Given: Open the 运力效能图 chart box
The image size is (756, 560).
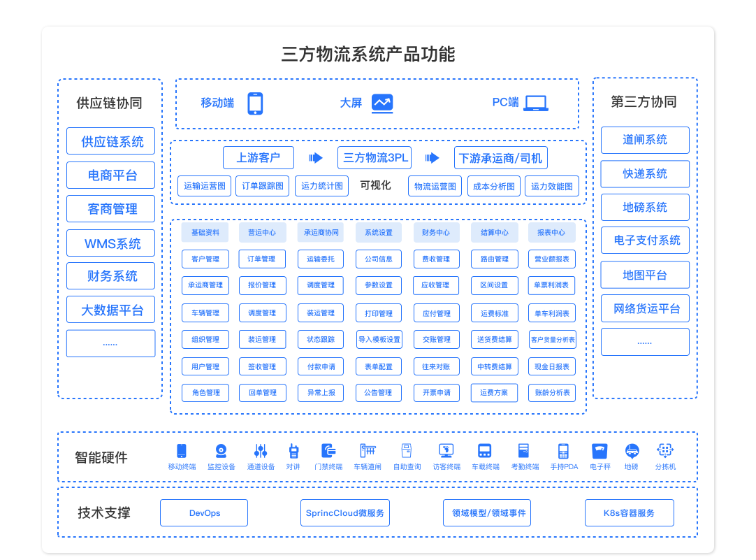Looking at the screenshot, I should pos(552,186).
